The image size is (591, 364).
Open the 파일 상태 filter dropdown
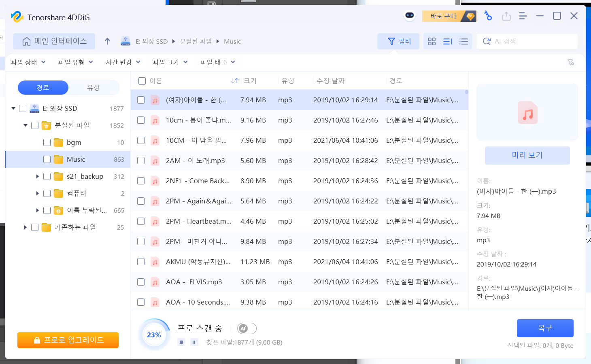pos(28,62)
